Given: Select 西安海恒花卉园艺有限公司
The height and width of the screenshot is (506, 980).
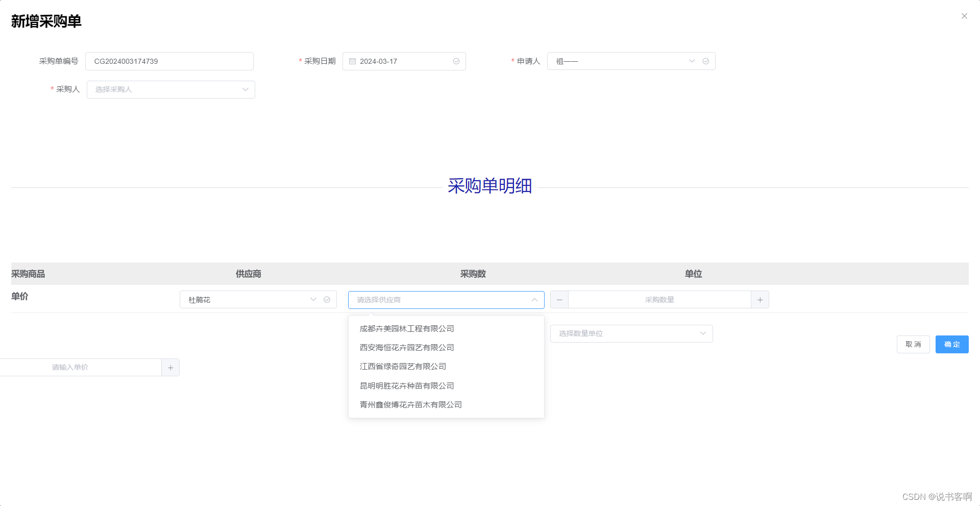Looking at the screenshot, I should 446,348.
